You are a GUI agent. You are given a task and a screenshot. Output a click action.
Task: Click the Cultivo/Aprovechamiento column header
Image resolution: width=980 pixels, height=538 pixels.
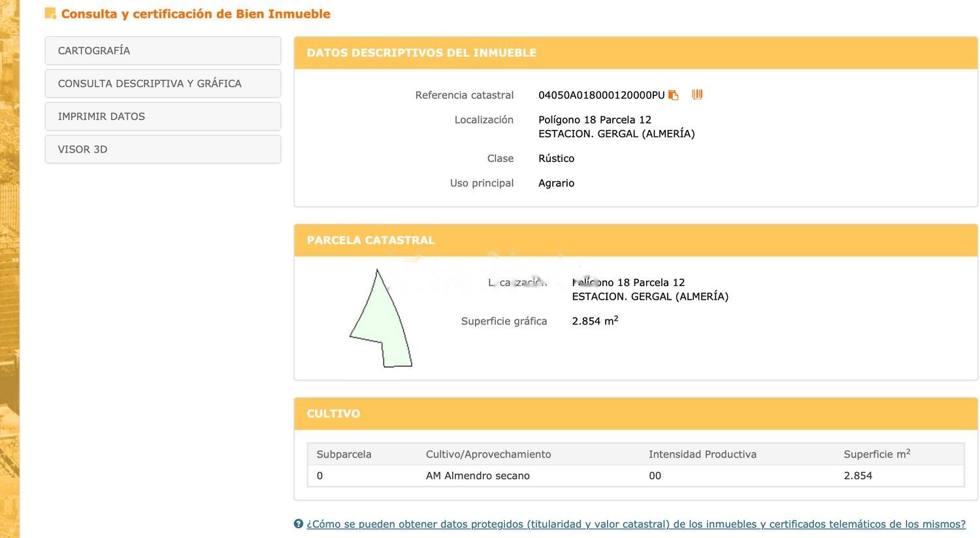(488, 454)
